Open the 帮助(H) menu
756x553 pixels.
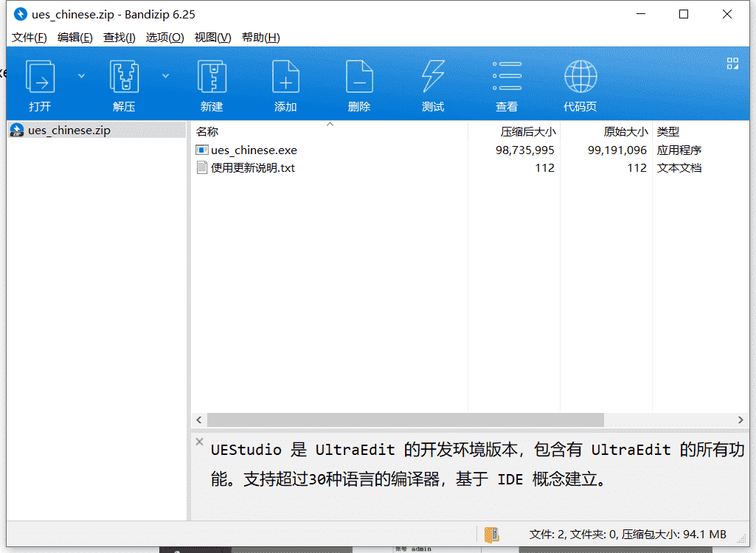tap(261, 38)
